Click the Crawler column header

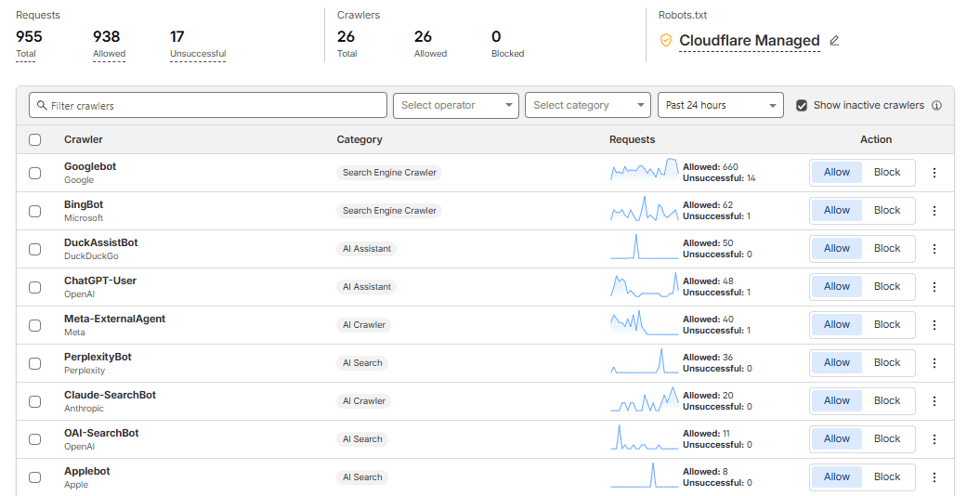pos(83,140)
